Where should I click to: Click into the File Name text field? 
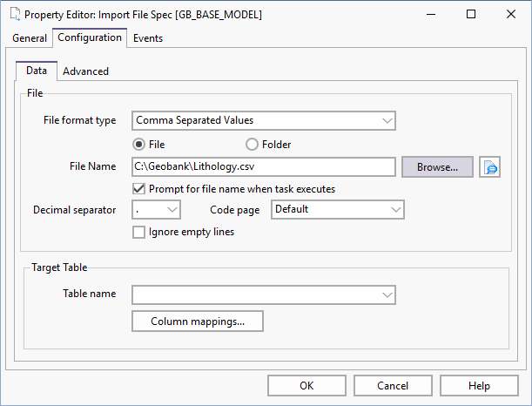264,166
